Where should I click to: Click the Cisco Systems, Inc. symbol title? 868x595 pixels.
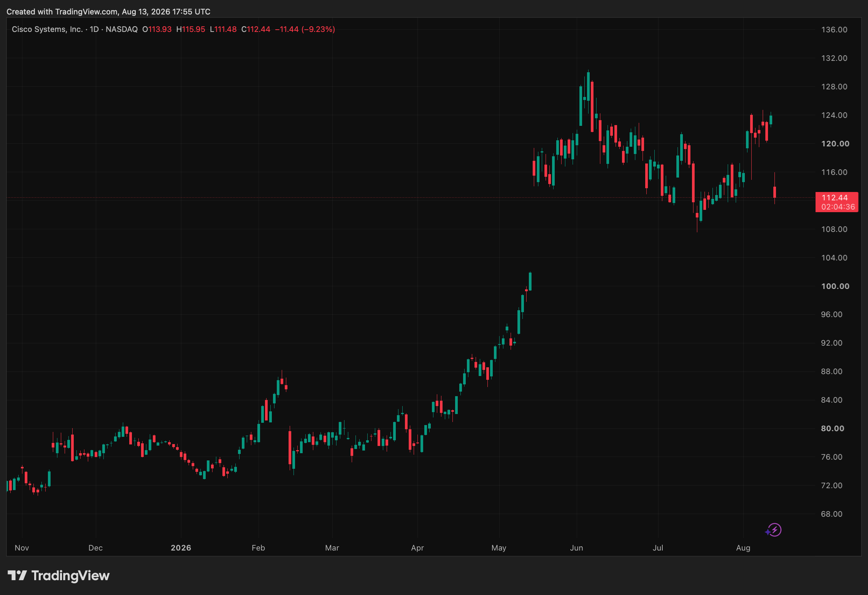pyautogui.click(x=47, y=29)
